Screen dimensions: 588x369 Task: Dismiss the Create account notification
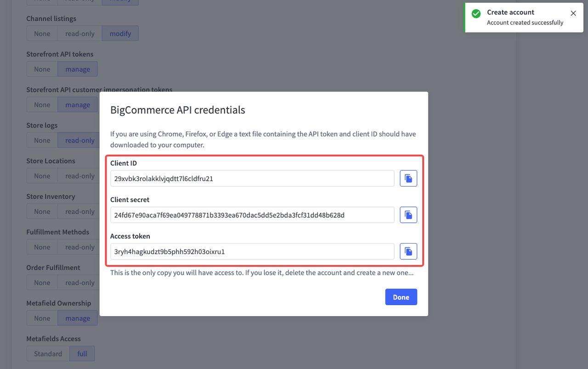[573, 13]
